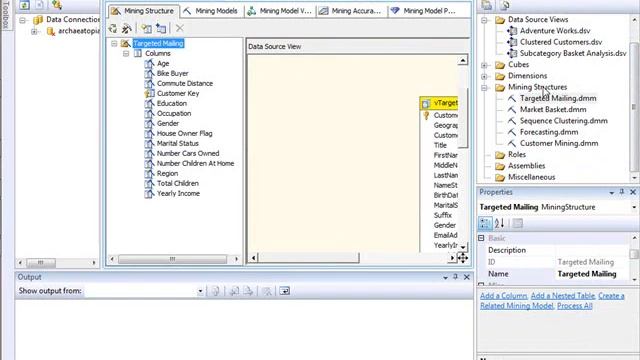Click the delete X toolbar icon
The height and width of the screenshot is (360, 640).
(x=180, y=28)
